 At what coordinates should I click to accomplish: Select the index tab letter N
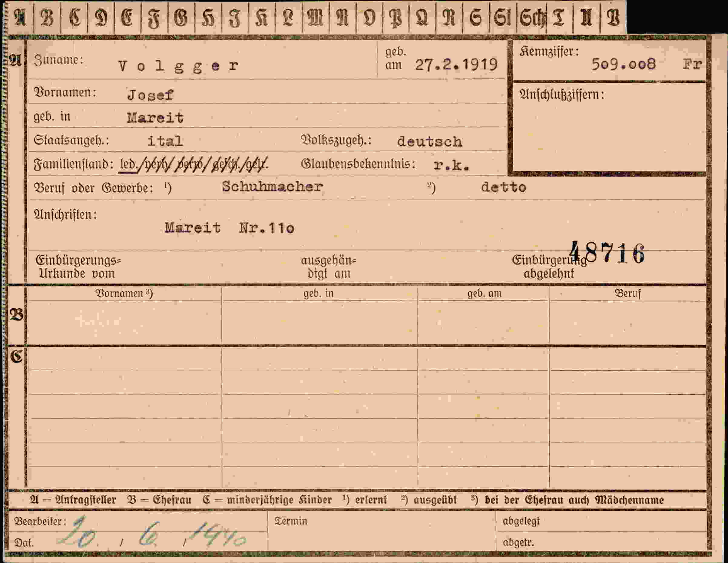[342, 17]
